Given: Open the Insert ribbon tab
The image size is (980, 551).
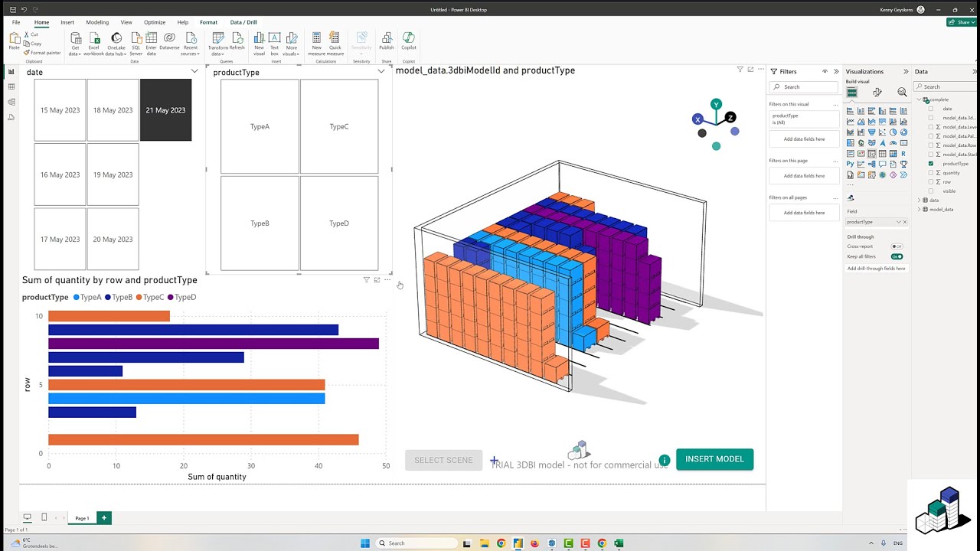Looking at the screenshot, I should tap(67, 22).
